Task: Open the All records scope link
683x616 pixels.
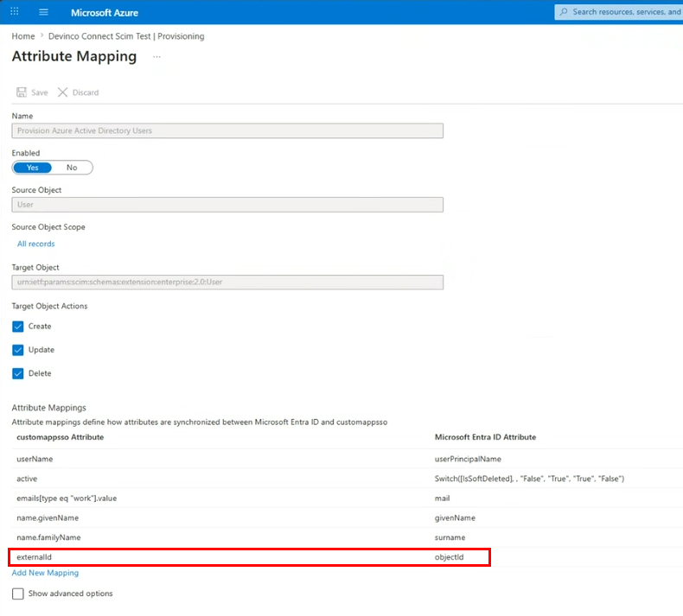Action: coord(36,244)
